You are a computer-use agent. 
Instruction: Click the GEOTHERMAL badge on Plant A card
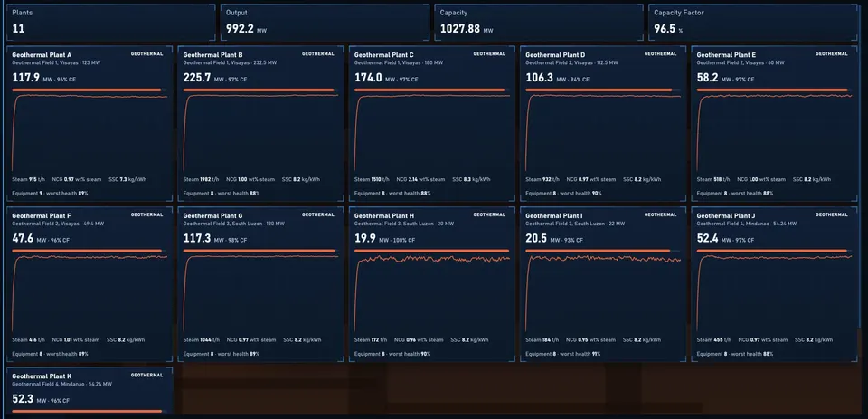point(146,53)
